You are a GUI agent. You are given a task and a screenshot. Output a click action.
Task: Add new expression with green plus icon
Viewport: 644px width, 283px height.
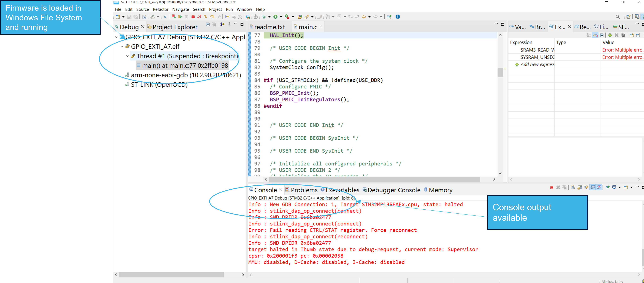(610, 35)
